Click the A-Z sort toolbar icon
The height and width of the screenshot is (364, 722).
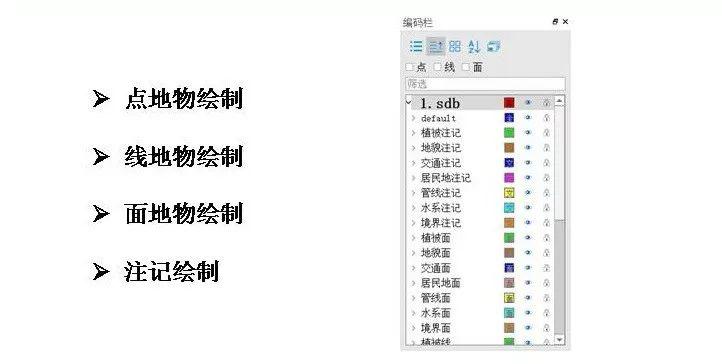pyautogui.click(x=474, y=46)
